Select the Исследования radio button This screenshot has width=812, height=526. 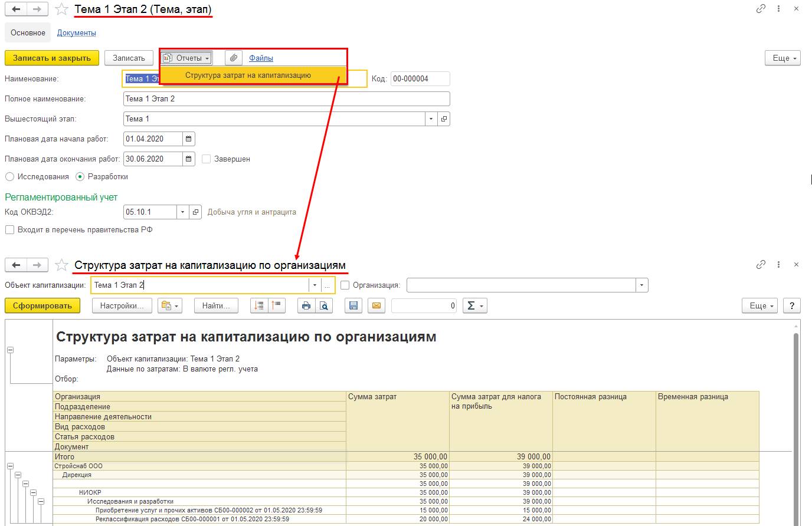click(9, 177)
